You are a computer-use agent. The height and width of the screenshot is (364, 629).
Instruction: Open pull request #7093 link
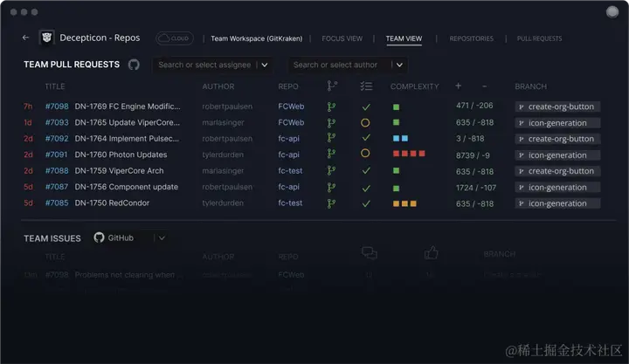click(x=57, y=122)
